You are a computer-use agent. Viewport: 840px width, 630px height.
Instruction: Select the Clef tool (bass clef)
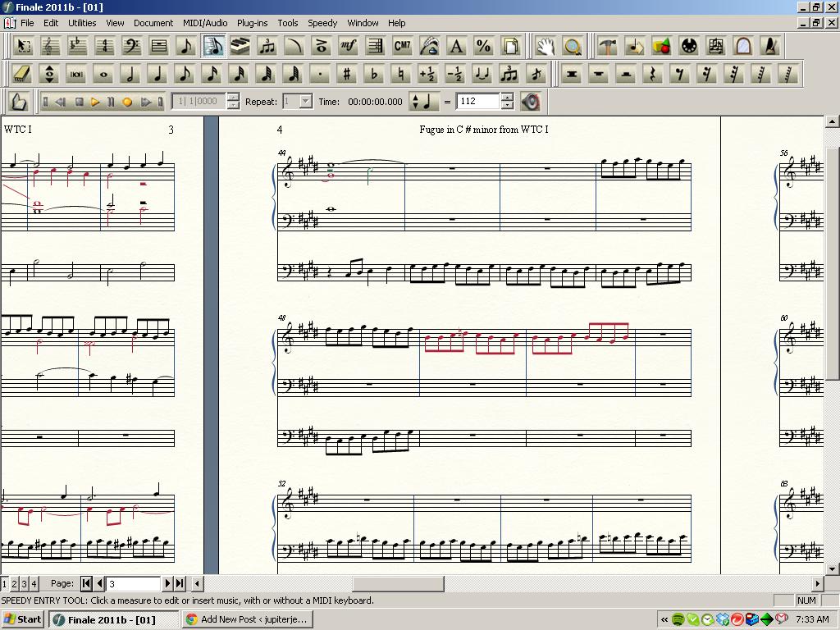coord(132,46)
